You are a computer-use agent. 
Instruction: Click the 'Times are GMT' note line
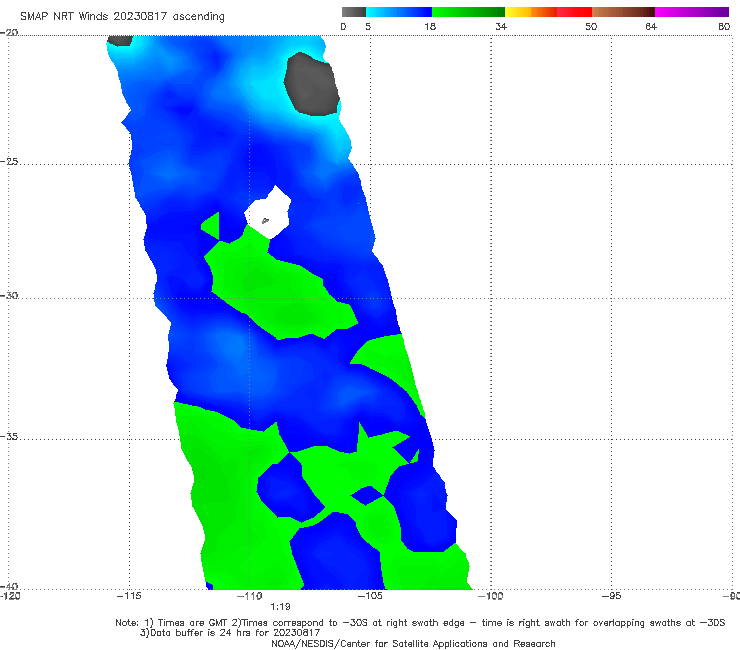[420, 623]
